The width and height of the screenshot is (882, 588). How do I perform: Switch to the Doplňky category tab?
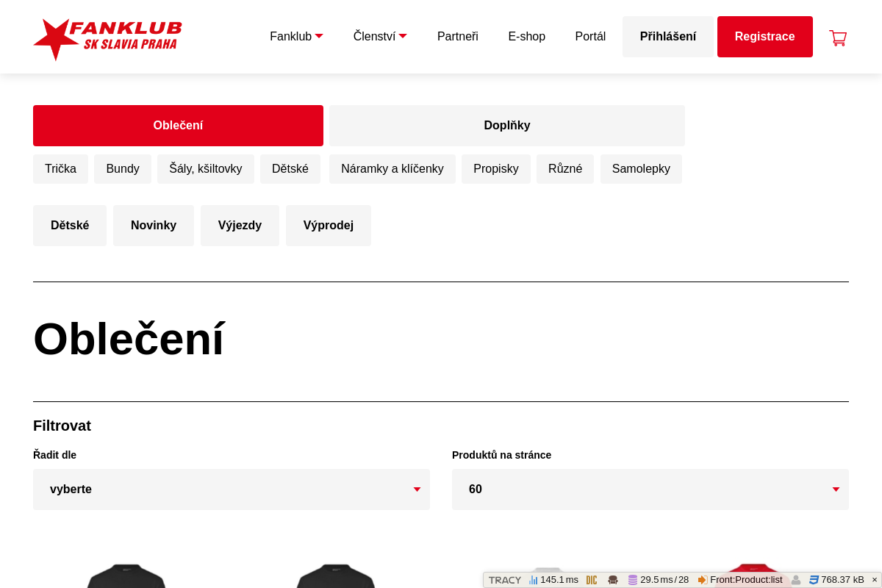point(507,126)
